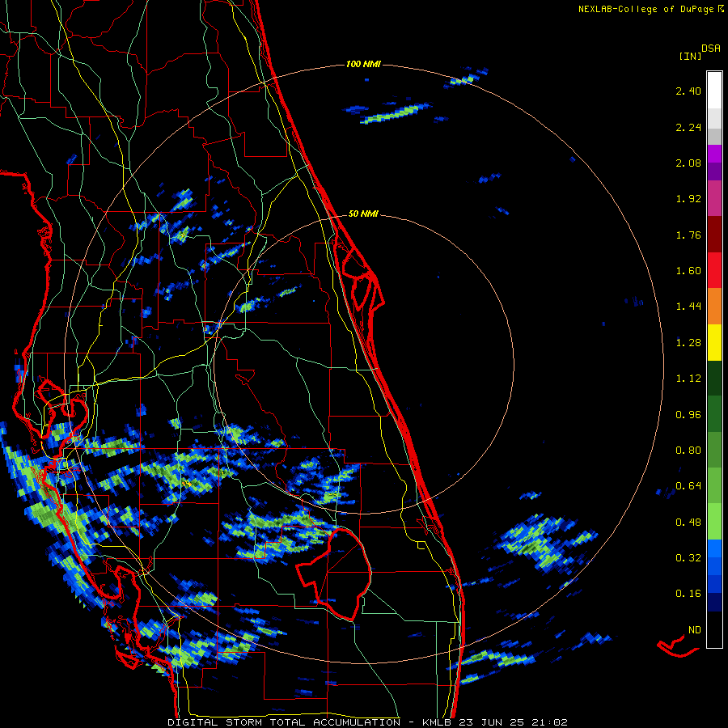Click the KMLB station identifier
The height and width of the screenshot is (728, 728).
(x=438, y=722)
